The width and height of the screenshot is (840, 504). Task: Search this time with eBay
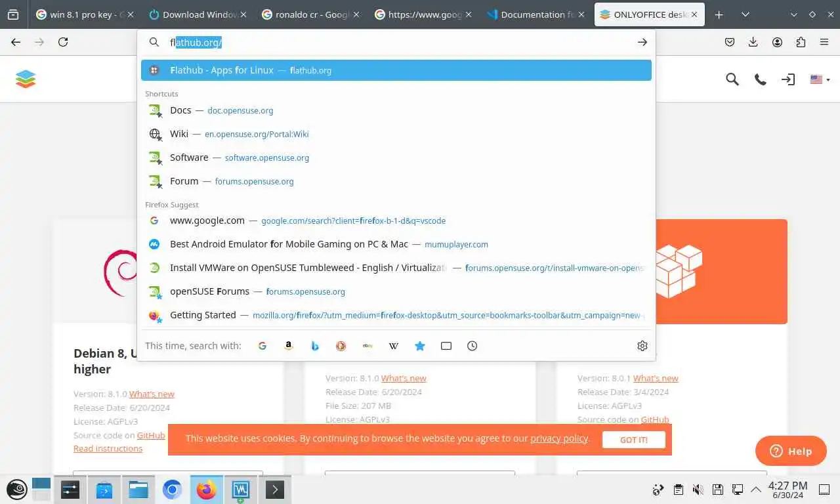coord(367,346)
